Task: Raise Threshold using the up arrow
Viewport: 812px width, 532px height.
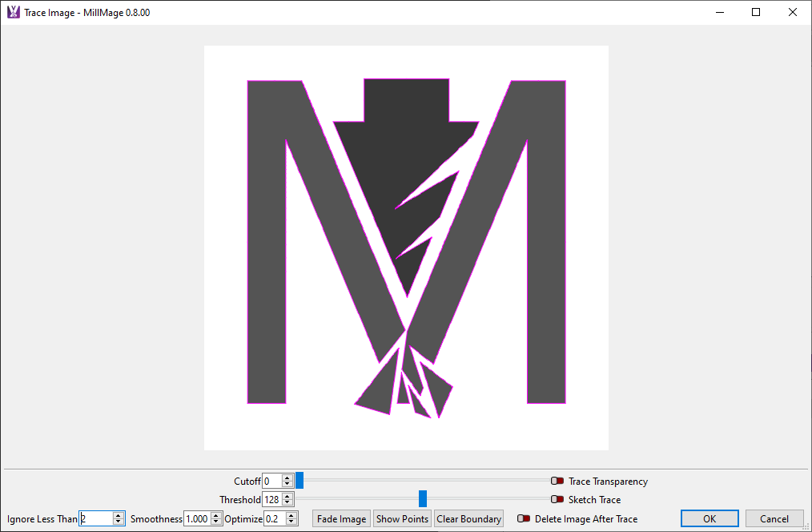Action: click(x=287, y=496)
